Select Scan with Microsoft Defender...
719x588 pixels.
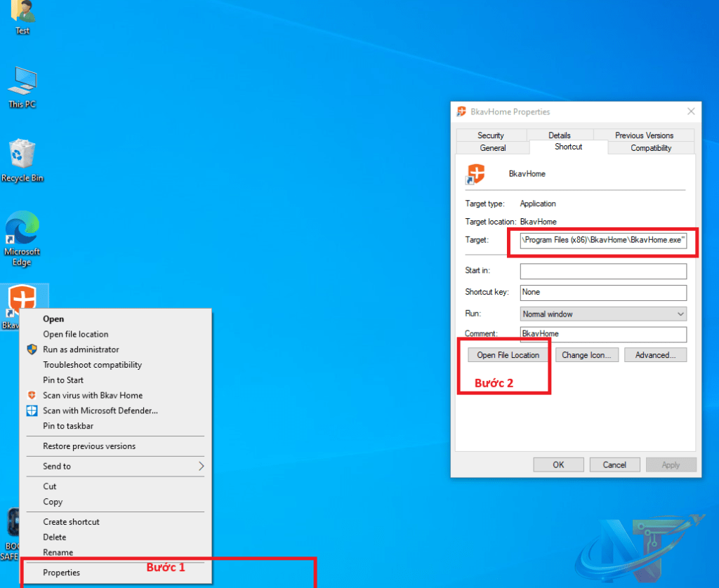116,410
